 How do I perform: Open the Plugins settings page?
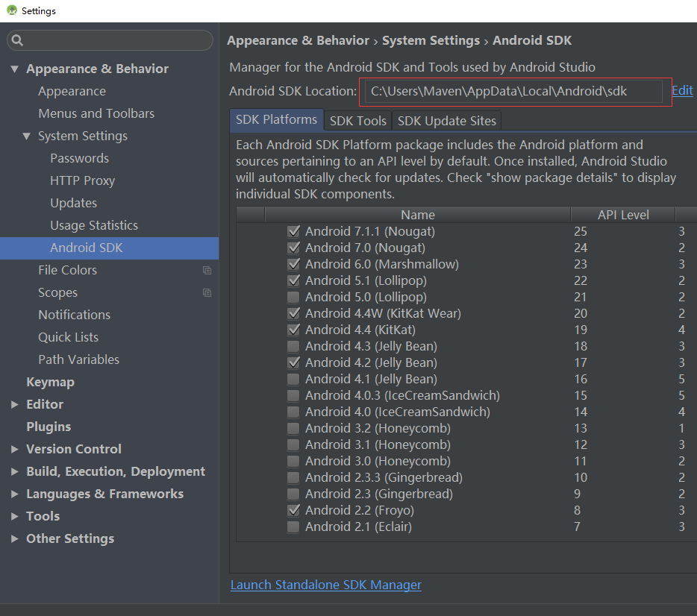pyautogui.click(x=49, y=427)
